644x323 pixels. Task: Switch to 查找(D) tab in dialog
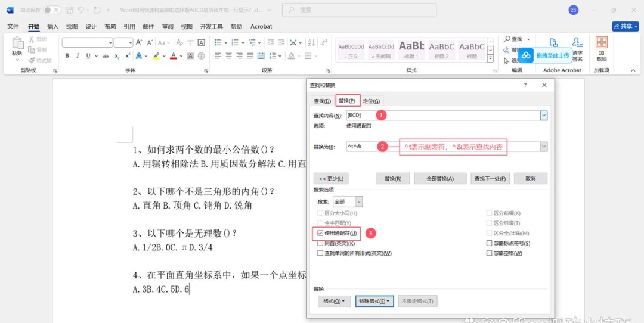(x=322, y=101)
